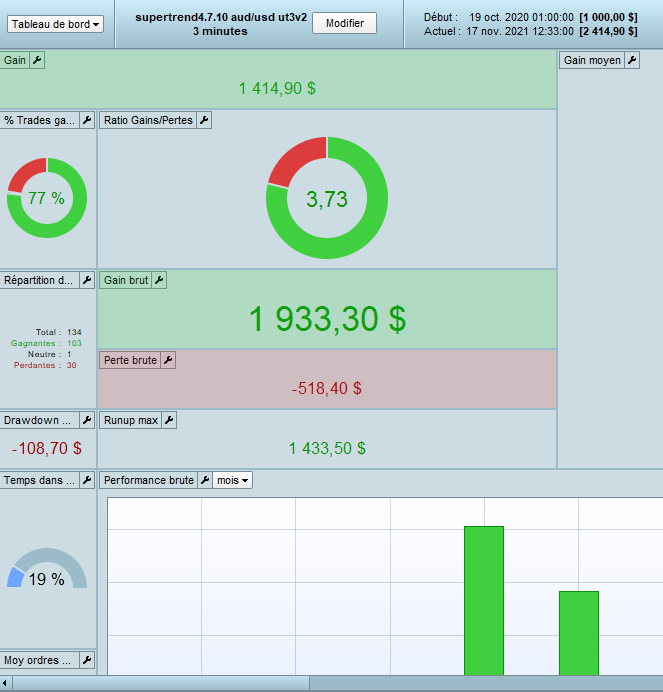This screenshot has height=692, width=663.
Task: Click the % Trades ga... label
Action: coord(39,120)
